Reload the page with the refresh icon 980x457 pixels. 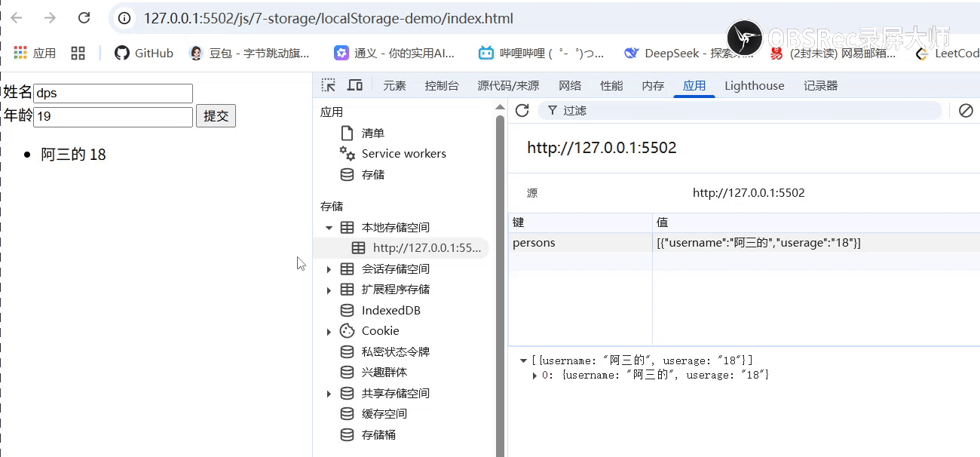[x=84, y=18]
